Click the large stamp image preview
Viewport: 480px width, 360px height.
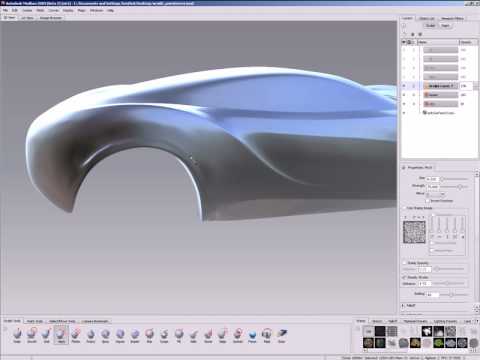click(x=414, y=232)
